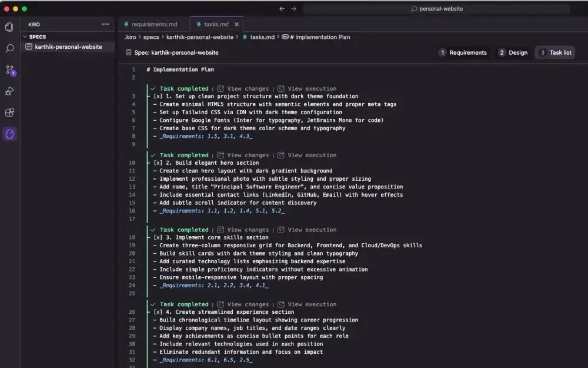
Task: Click line number 18 in the gutter
Action: tap(132, 237)
